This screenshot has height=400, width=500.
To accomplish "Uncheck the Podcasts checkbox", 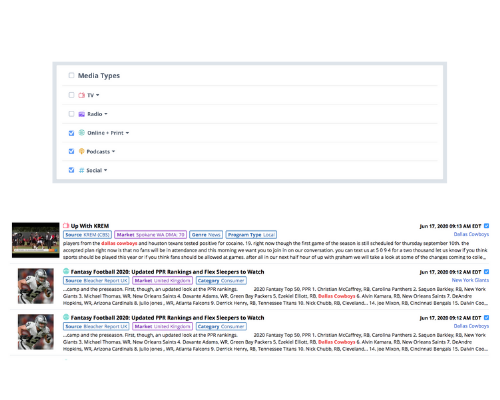I will (x=71, y=151).
